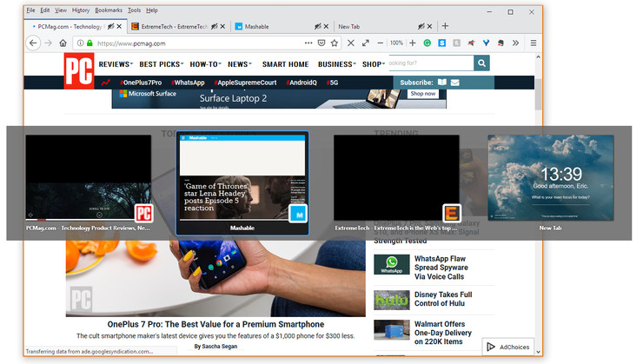Viewport: 643px width, 364px height.
Task: Stop loading the page with X button
Action: (x=351, y=43)
